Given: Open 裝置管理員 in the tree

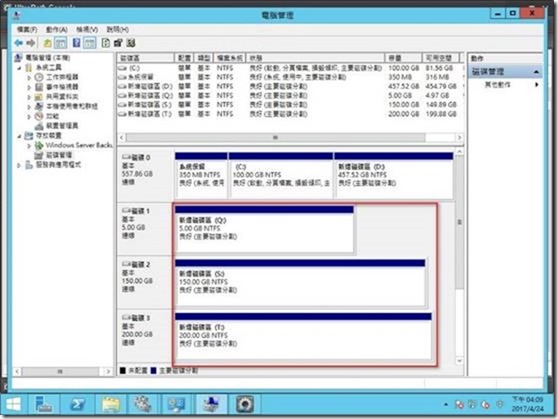Looking at the screenshot, I should 62,126.
